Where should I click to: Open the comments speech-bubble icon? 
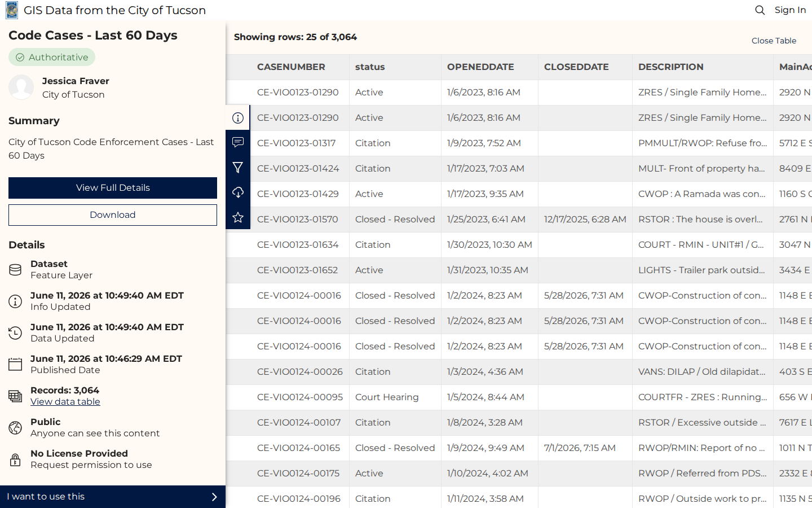click(238, 142)
